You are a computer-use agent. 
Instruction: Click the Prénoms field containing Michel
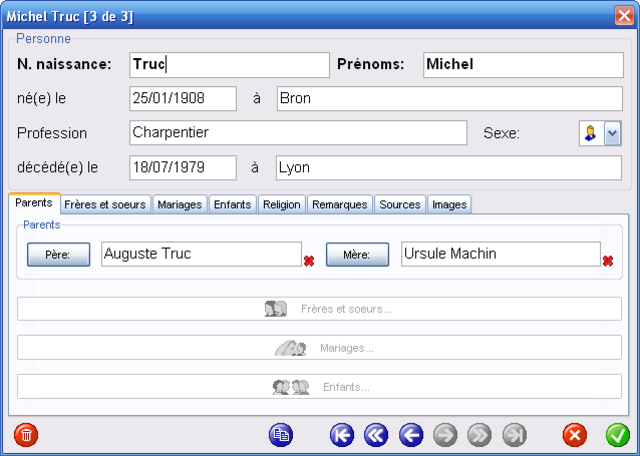[x=523, y=65]
